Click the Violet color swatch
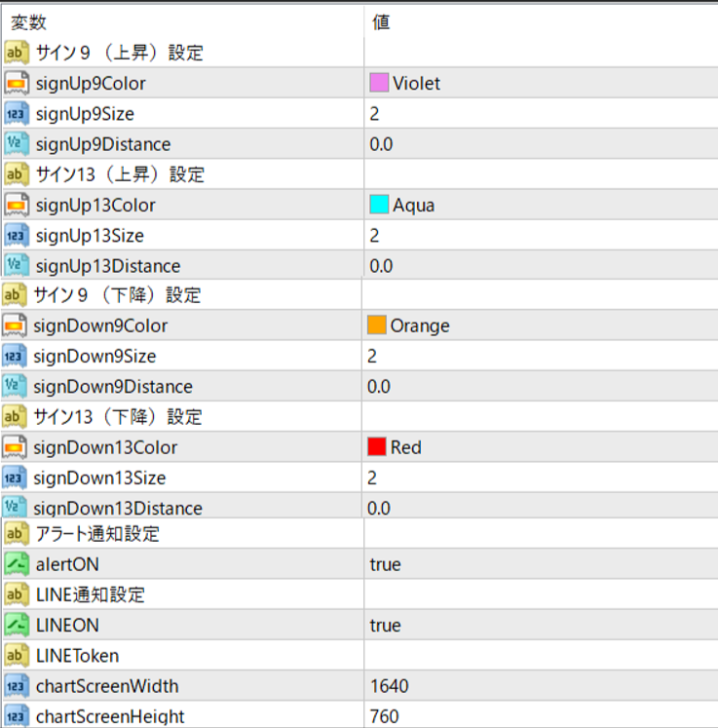This screenshot has width=718, height=728. (380, 84)
